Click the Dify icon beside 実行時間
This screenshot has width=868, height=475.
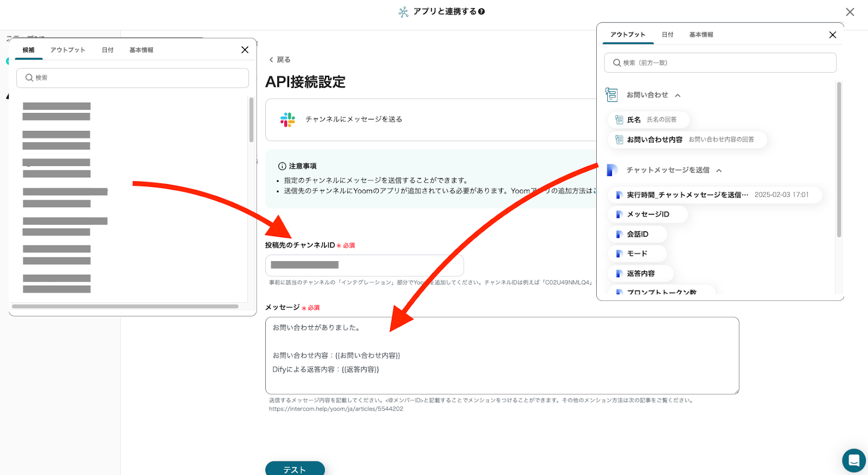point(618,195)
